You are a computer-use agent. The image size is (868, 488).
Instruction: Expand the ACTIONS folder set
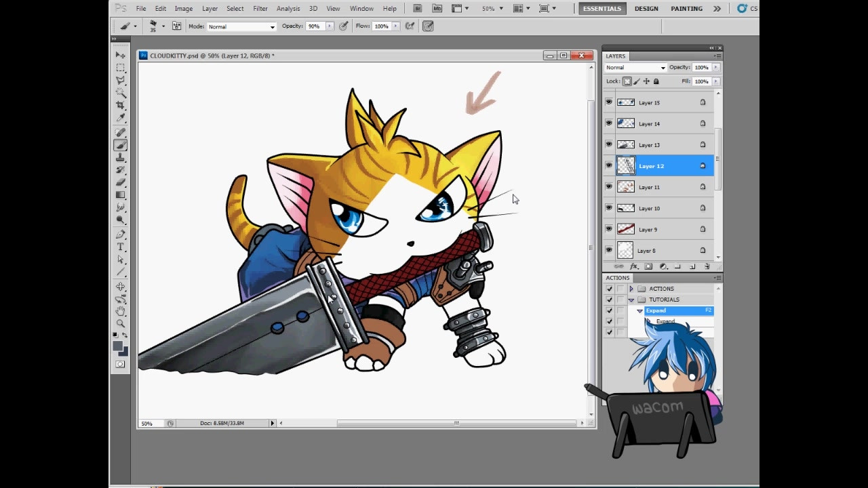click(631, 289)
